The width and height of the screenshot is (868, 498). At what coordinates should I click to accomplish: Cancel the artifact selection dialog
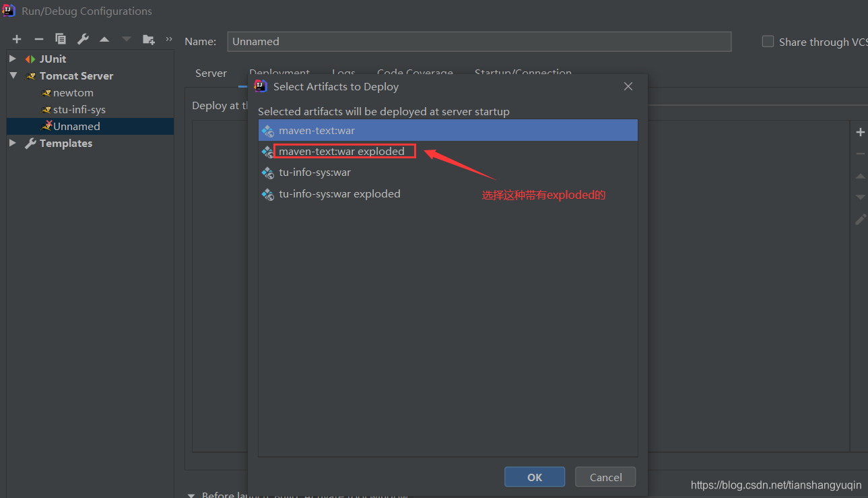(605, 477)
